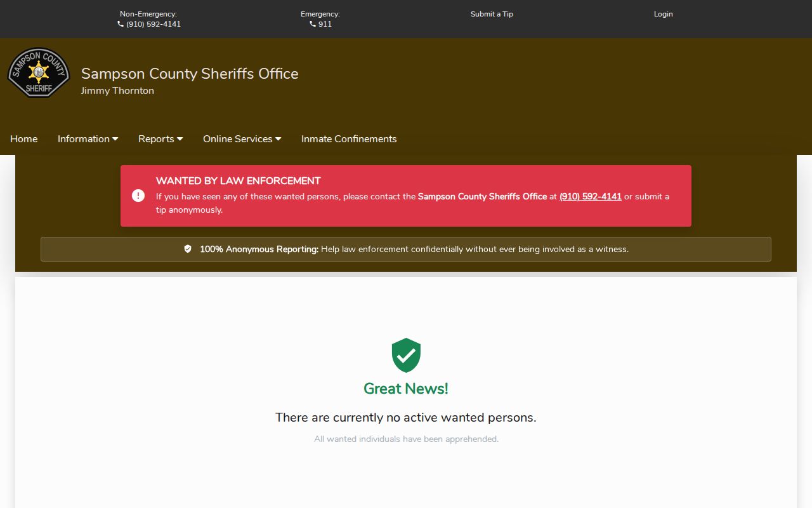Click the Jimmy Thornton name text
The width and height of the screenshot is (812, 508).
(117, 91)
